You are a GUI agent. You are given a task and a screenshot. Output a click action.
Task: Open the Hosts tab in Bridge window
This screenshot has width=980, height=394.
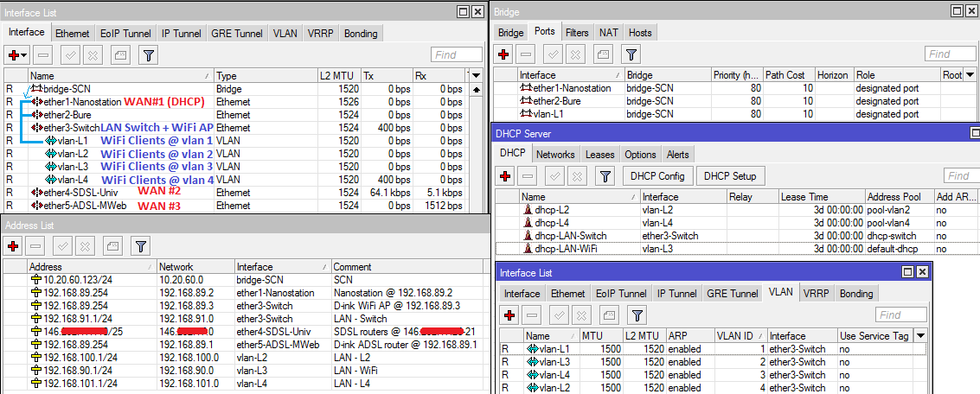tap(639, 33)
